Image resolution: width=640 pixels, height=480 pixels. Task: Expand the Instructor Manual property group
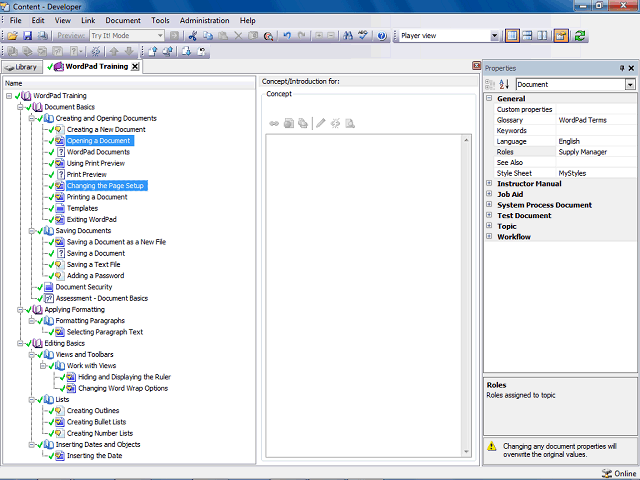point(489,183)
